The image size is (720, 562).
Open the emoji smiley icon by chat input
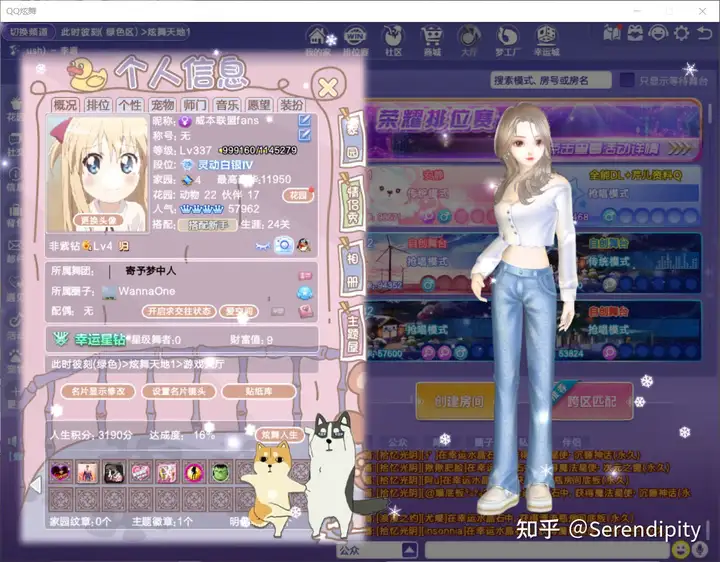pyautogui.click(x=681, y=550)
